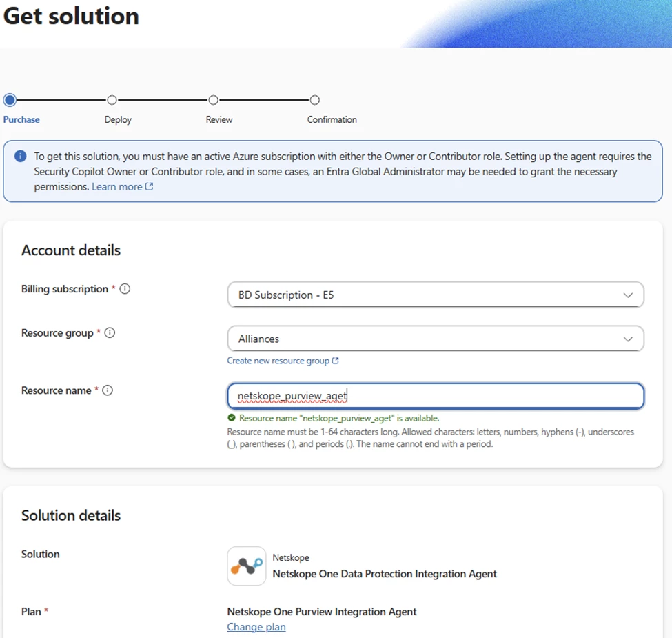This screenshot has width=672, height=638.
Task: Click the info icon beside Billing subscription
Action: (x=125, y=289)
